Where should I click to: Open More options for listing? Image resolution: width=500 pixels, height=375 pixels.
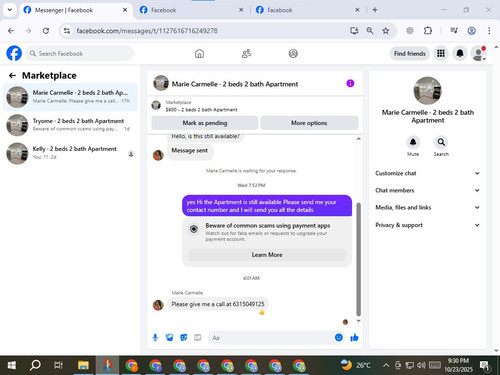pyautogui.click(x=309, y=123)
